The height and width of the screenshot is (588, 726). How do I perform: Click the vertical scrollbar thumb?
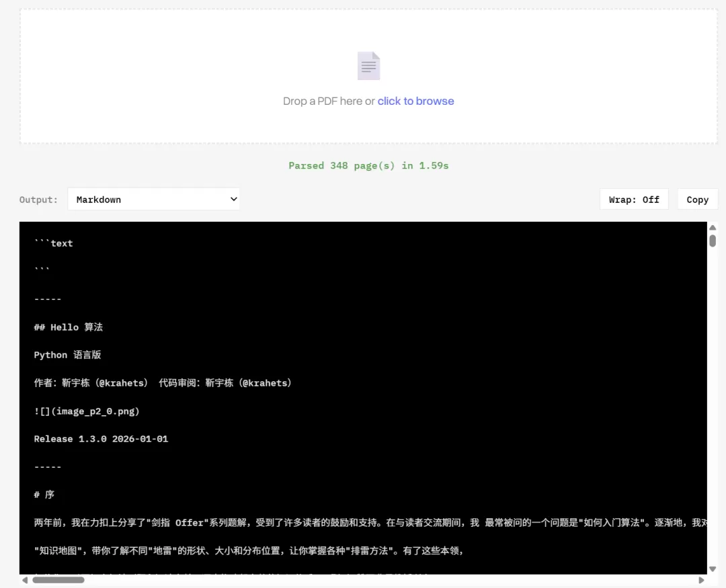[x=713, y=241]
